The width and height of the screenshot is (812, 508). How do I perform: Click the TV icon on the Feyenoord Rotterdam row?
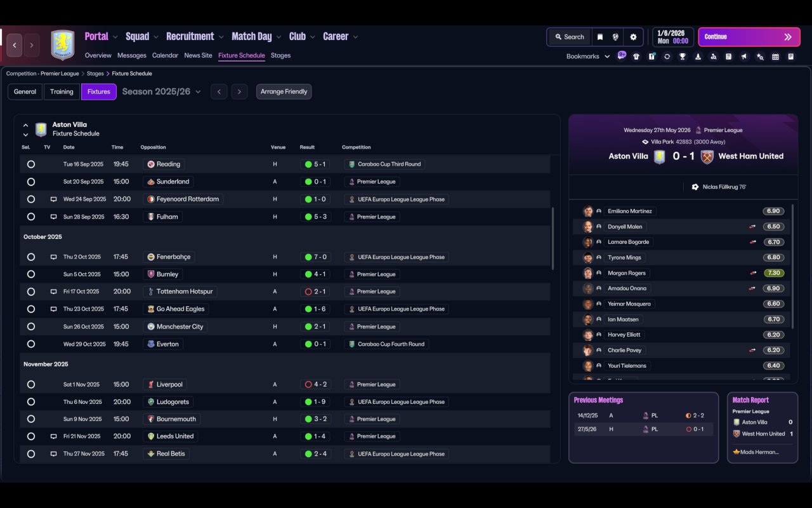54,199
